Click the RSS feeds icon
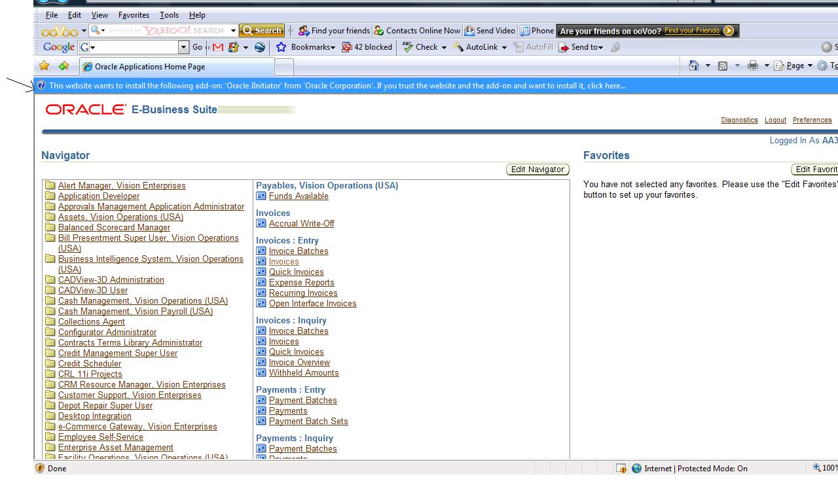The height and width of the screenshot is (504, 838). pyautogui.click(x=723, y=65)
